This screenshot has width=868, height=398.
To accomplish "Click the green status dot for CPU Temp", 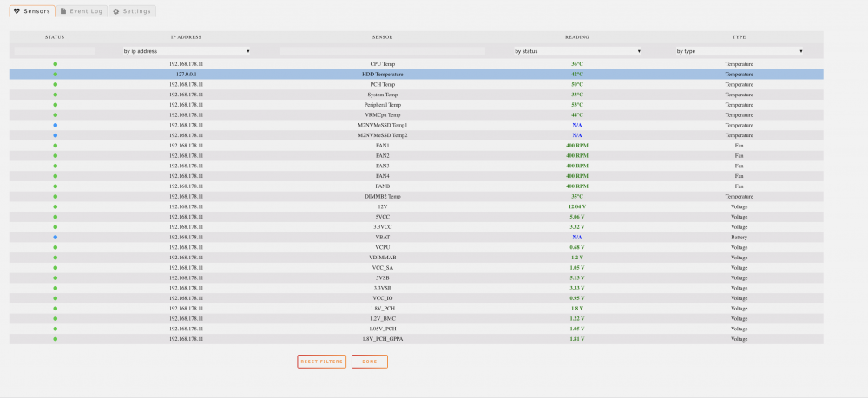I will (x=55, y=64).
